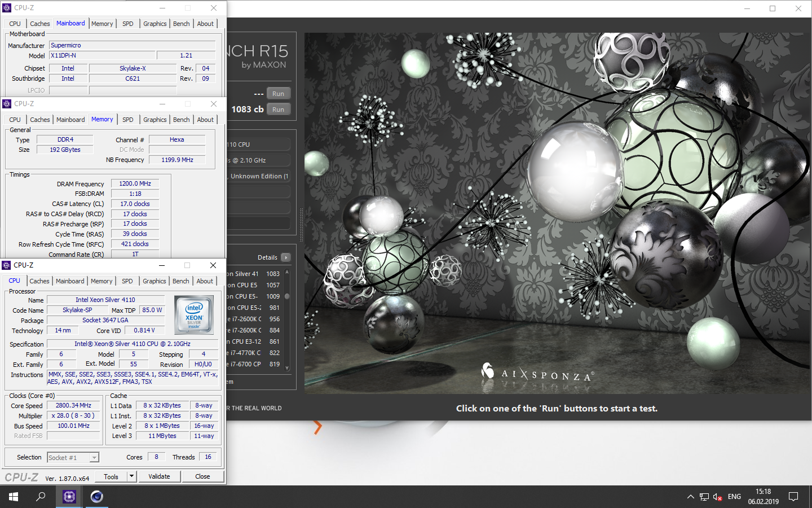Click the Core Speed value 2800.34 MHz
Image resolution: width=812 pixels, height=508 pixels.
click(74, 405)
